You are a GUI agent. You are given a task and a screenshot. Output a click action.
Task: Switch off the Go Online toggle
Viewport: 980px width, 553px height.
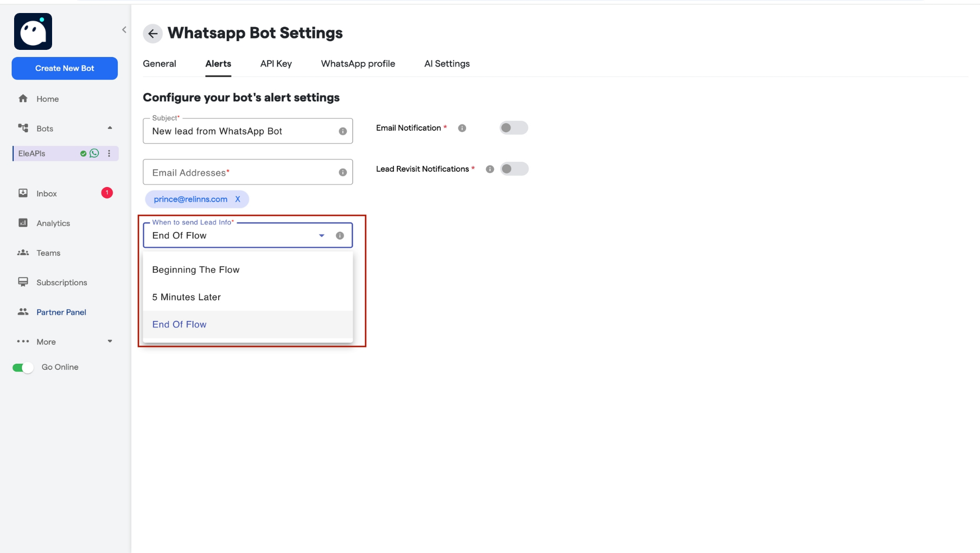click(x=23, y=368)
